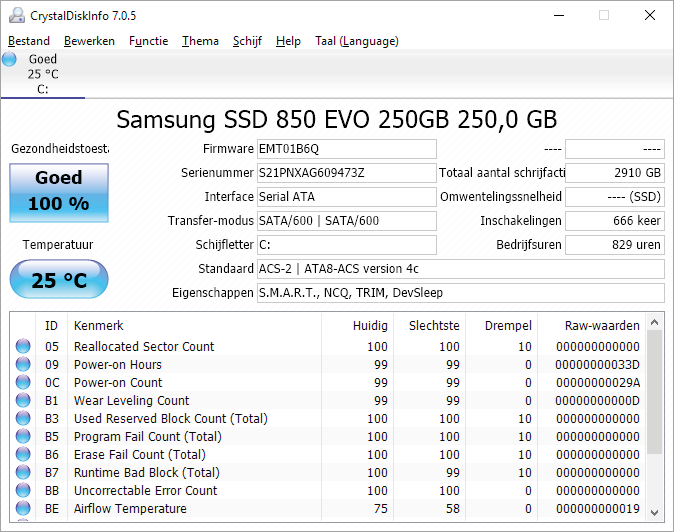
Task: Click the Goed 100 % health status button
Action: click(59, 193)
